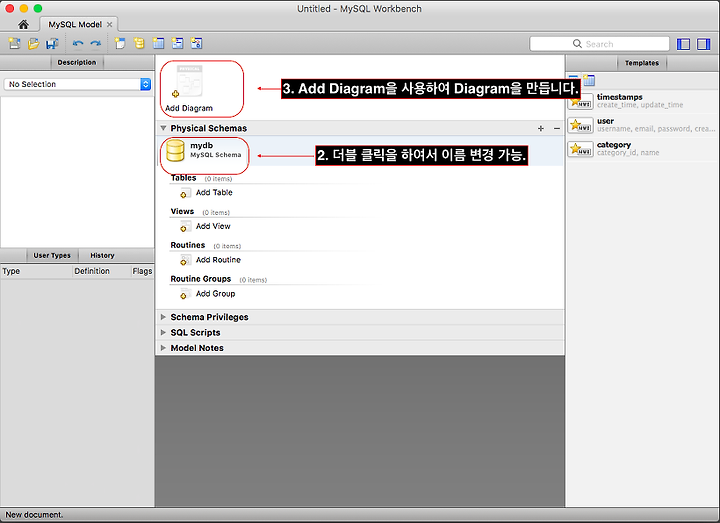The height and width of the screenshot is (523, 720).
Task: Add new diagram via toolbar icon
Action: (120, 44)
